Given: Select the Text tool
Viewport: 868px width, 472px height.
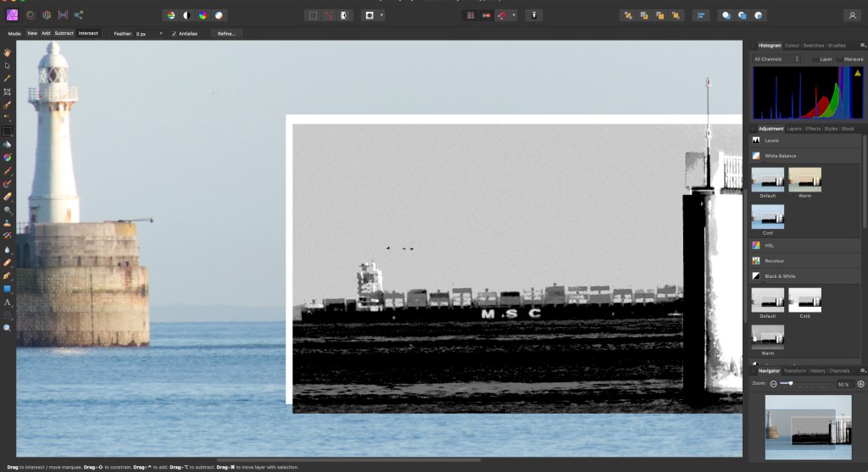Looking at the screenshot, I should pyautogui.click(x=8, y=302).
